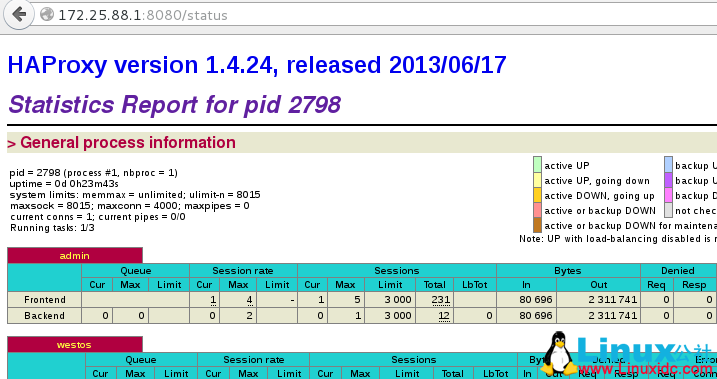This screenshot has height=379, width=717.
Task: Click the admin Frontend row label
Action: click(45, 300)
